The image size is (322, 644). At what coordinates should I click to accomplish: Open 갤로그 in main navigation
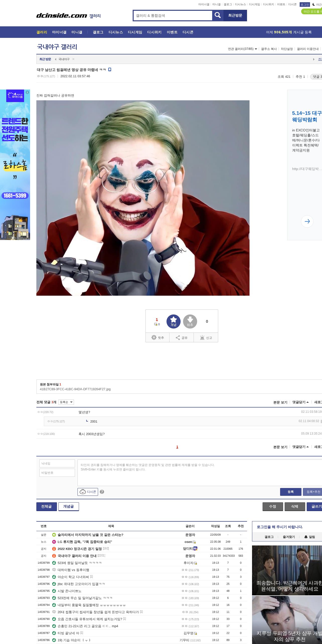(98, 32)
